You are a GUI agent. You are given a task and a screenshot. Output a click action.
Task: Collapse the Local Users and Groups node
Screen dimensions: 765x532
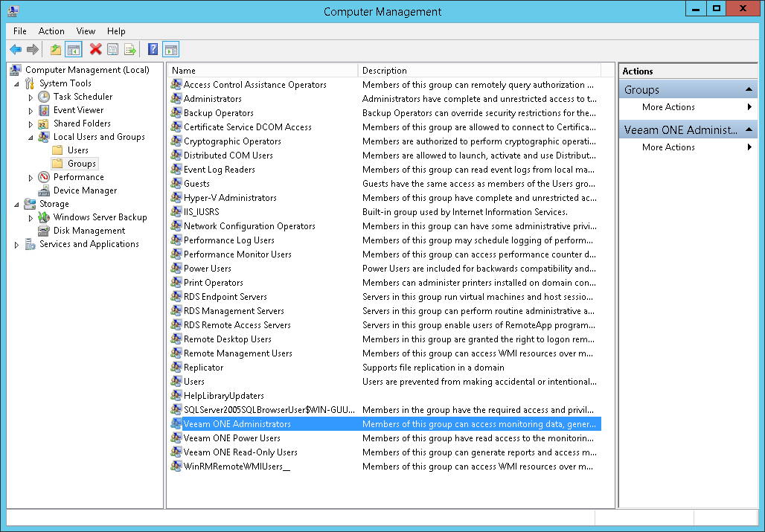[31, 138]
